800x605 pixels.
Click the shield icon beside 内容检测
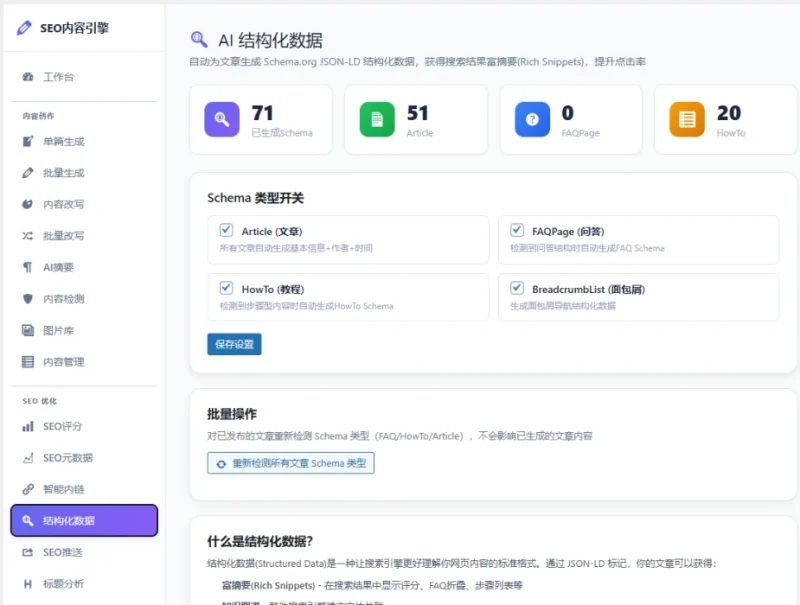(28, 298)
